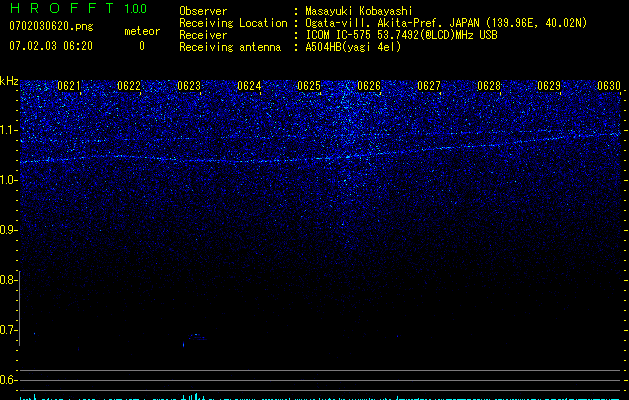Image resolution: width=629 pixels, height=400 pixels.
Task: Click the 0630 time marker
Action: 609,86
